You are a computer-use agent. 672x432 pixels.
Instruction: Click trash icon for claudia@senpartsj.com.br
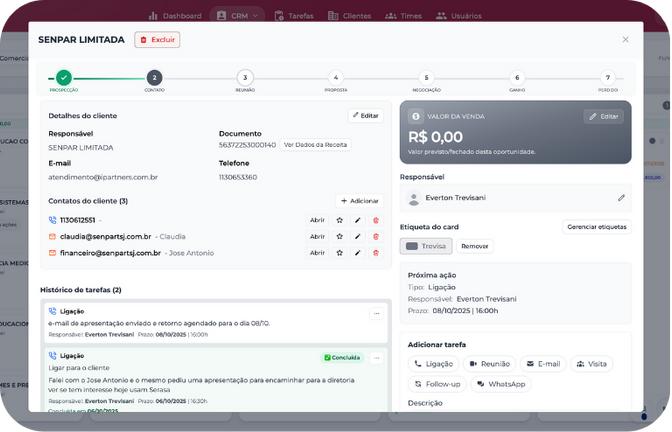pyautogui.click(x=376, y=237)
